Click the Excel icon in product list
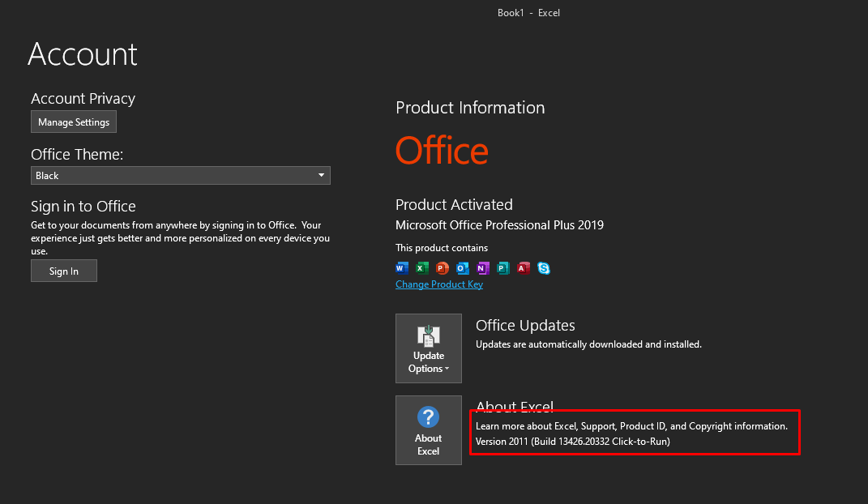This screenshot has height=504, width=868. 422,268
